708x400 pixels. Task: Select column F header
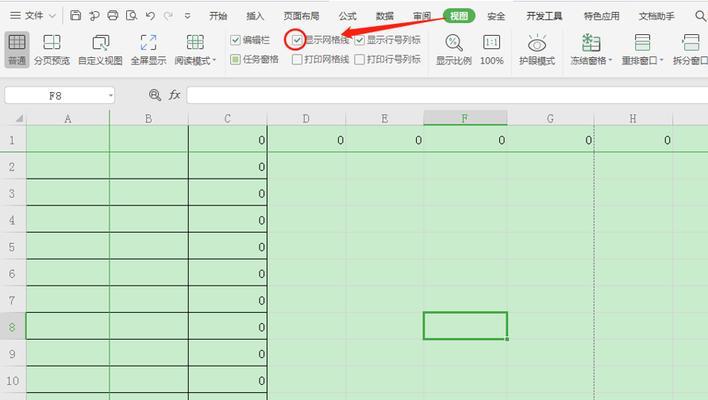pos(465,118)
